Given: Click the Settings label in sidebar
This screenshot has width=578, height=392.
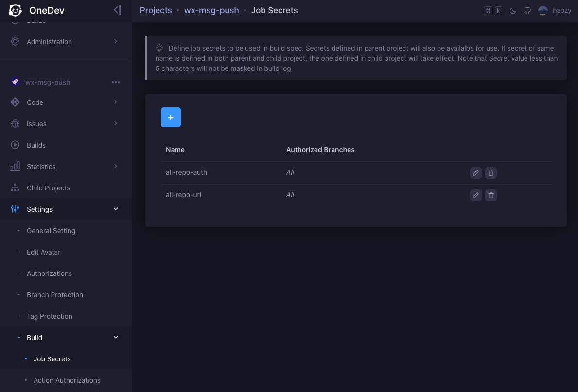Looking at the screenshot, I should pos(39,209).
